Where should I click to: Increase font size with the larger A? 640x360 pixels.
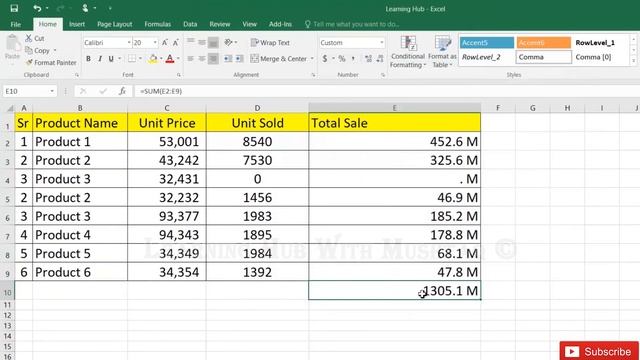[165, 42]
